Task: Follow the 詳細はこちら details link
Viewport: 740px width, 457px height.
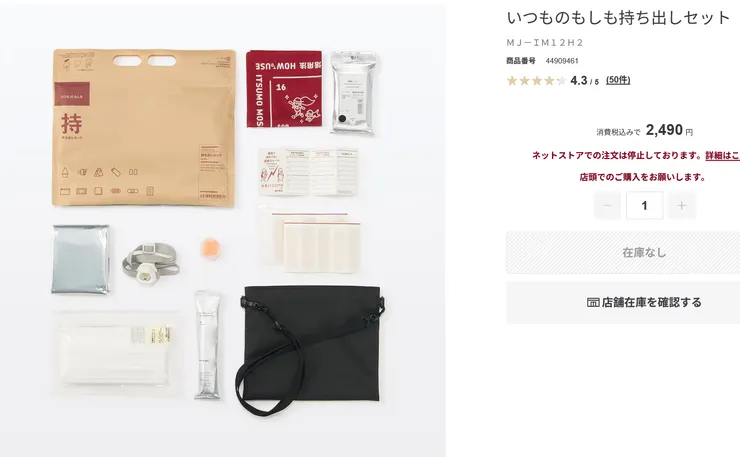Action: coord(722,155)
